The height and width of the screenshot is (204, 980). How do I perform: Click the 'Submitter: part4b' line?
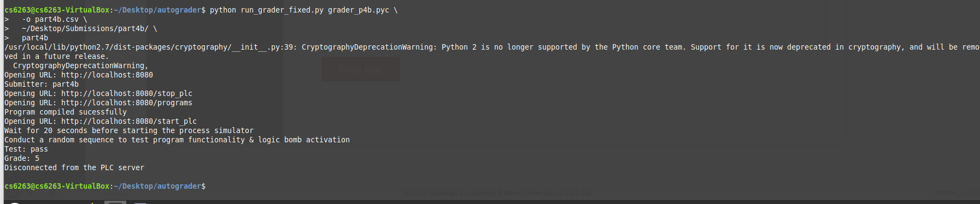42,84
